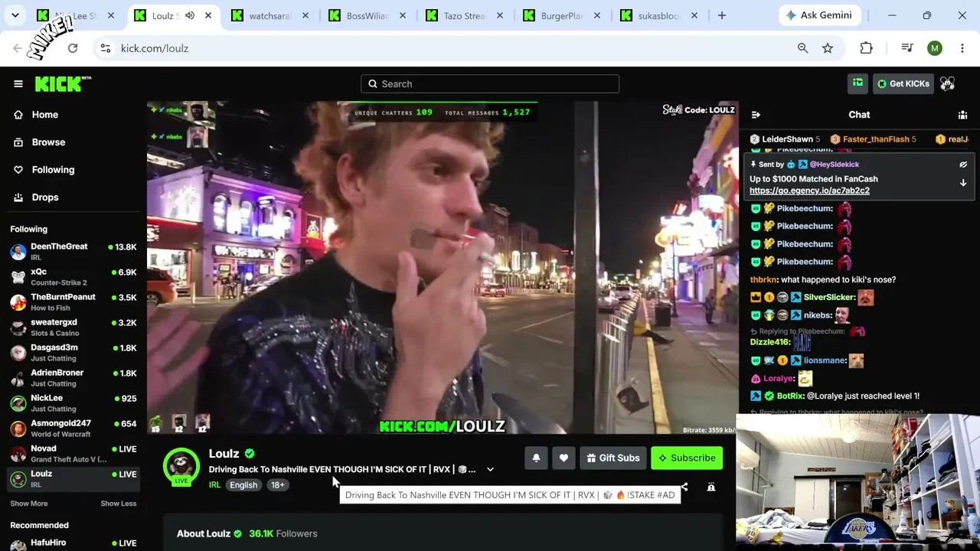980x551 pixels.
Task: Switch to the sukasblood browser tab
Action: tap(659, 15)
